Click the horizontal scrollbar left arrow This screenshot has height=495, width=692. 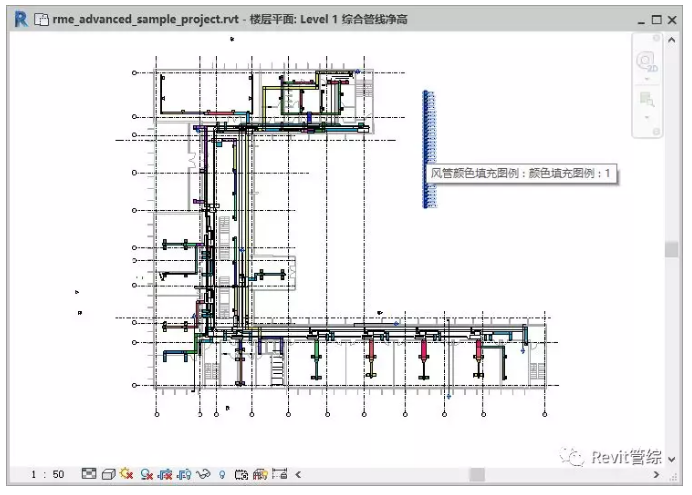pyautogui.click(x=297, y=474)
